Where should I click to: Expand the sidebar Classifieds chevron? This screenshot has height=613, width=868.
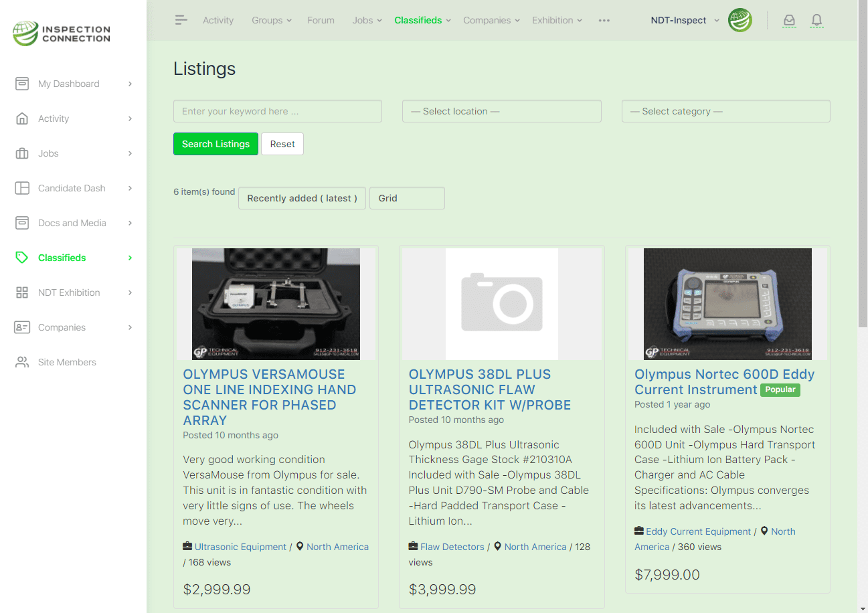tap(130, 258)
